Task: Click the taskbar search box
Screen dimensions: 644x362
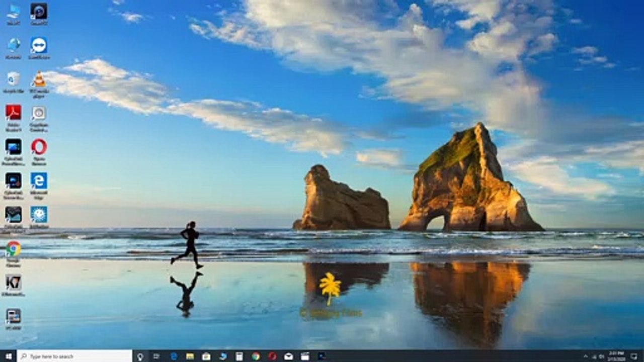Action: 74,356
